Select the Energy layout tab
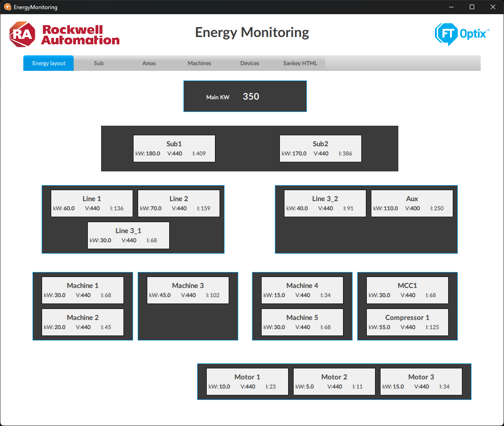The width and height of the screenshot is (504, 426). pyautogui.click(x=48, y=63)
